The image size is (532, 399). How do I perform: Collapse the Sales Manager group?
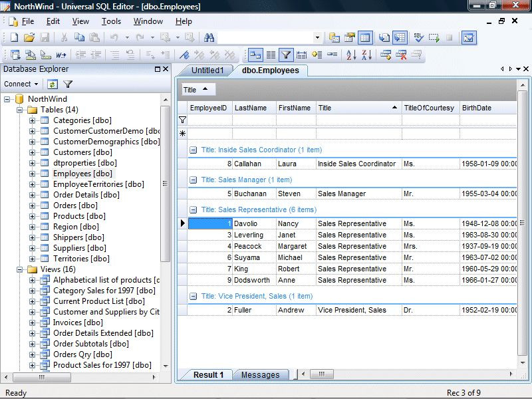pyautogui.click(x=193, y=180)
